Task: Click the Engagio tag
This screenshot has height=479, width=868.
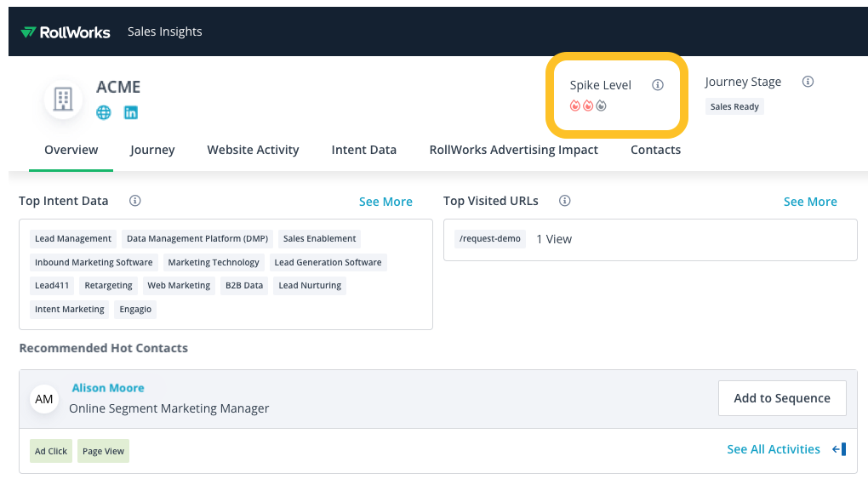Action: click(135, 310)
